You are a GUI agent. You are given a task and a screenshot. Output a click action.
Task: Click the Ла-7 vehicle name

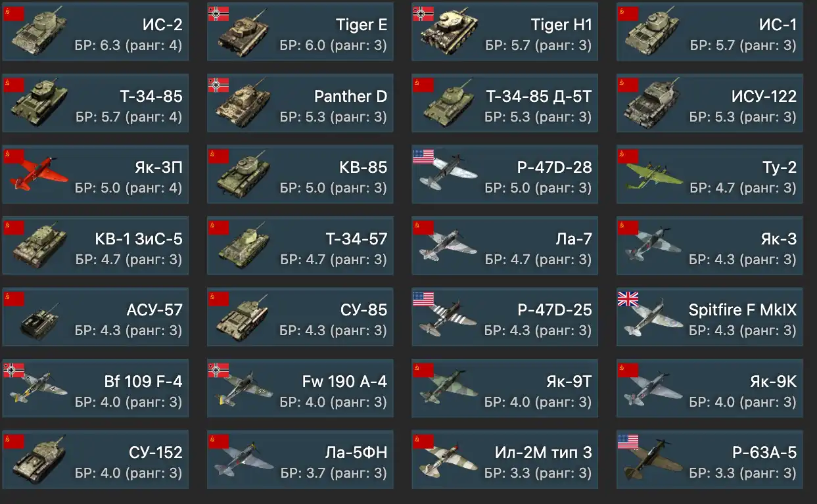(574, 239)
